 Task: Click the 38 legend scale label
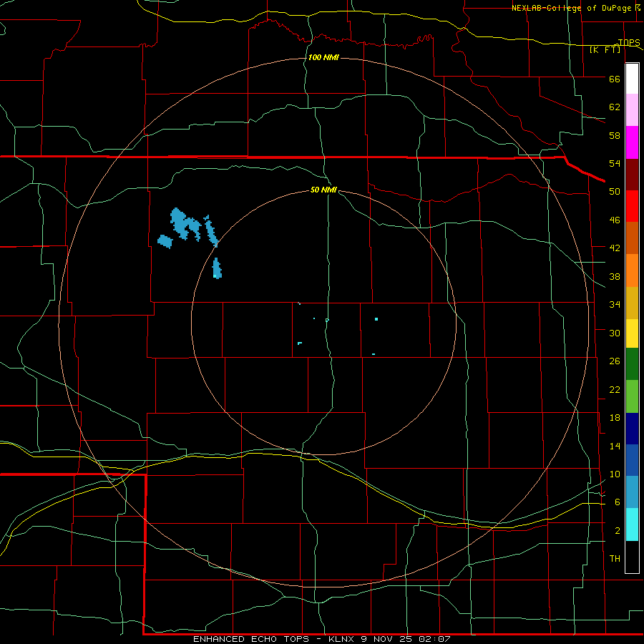[x=615, y=276]
